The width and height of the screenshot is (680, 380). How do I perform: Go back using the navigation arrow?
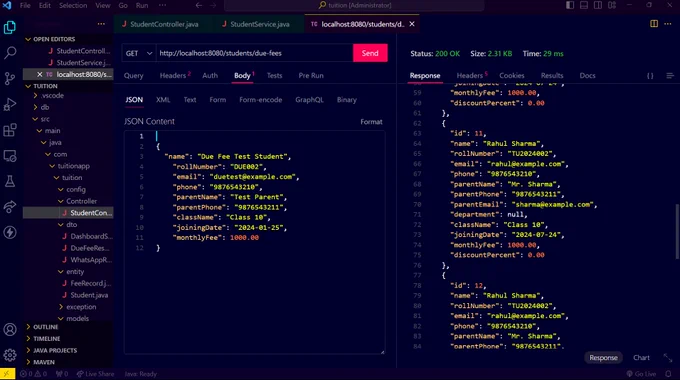(x=199, y=5)
